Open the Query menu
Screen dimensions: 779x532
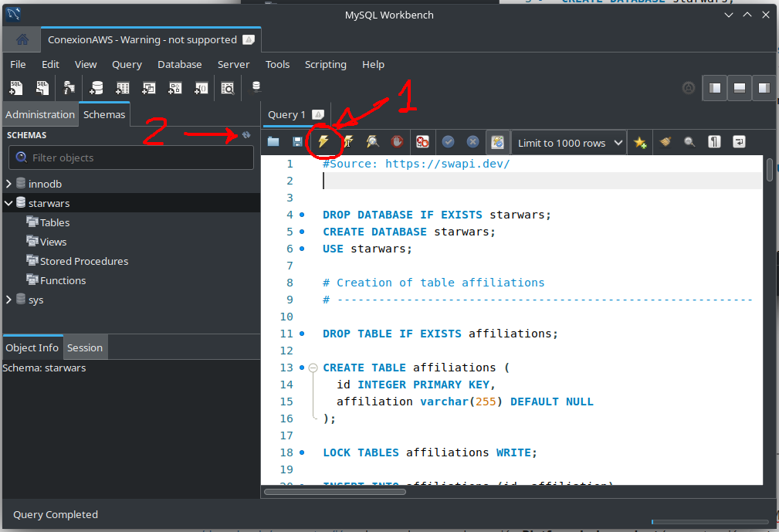pos(127,64)
